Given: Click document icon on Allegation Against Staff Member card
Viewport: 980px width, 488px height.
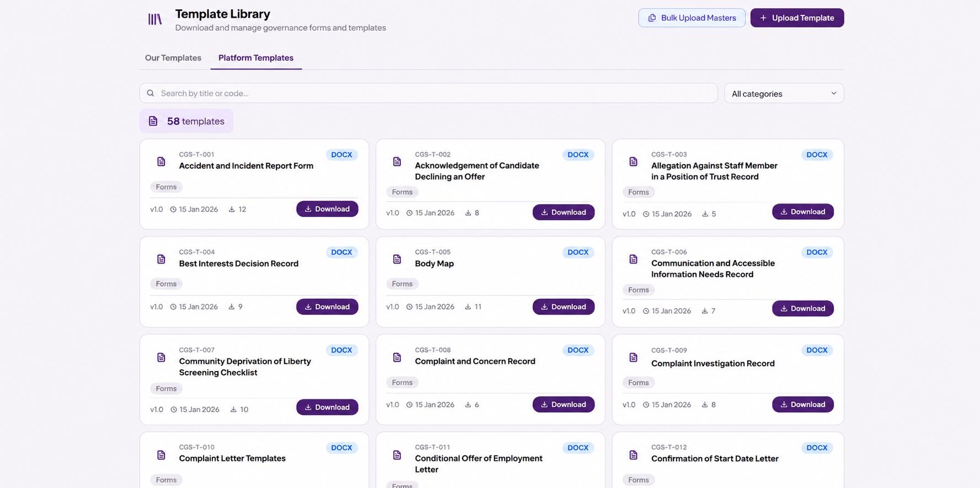Looking at the screenshot, I should (633, 162).
